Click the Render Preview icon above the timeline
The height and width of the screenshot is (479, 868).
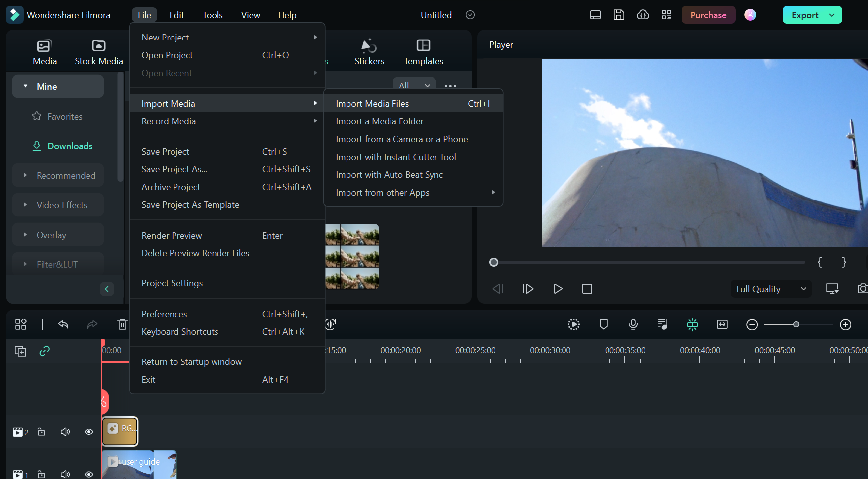pyautogui.click(x=573, y=324)
